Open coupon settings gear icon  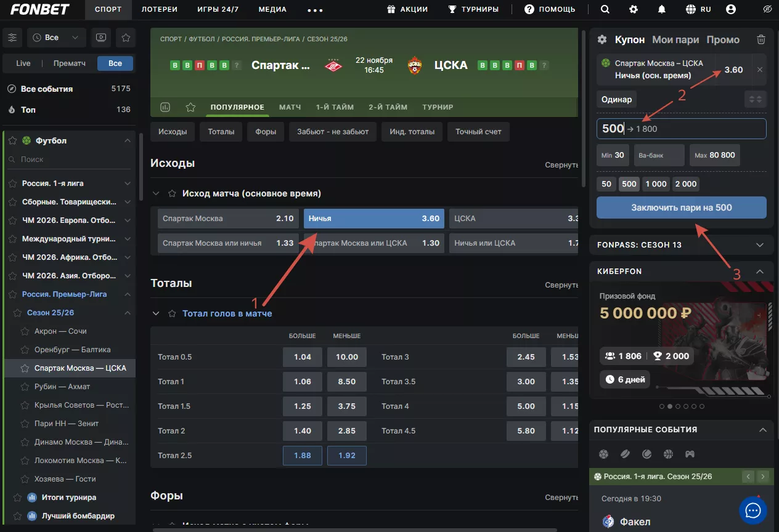point(602,39)
